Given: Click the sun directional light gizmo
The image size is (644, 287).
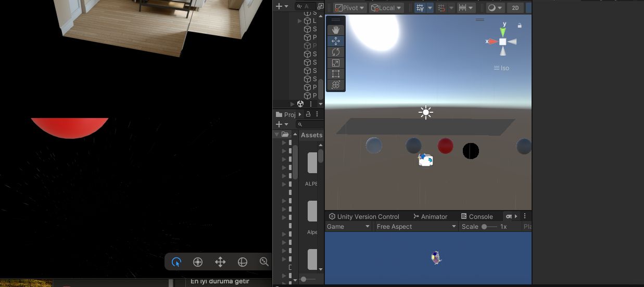Looking at the screenshot, I should (x=426, y=112).
